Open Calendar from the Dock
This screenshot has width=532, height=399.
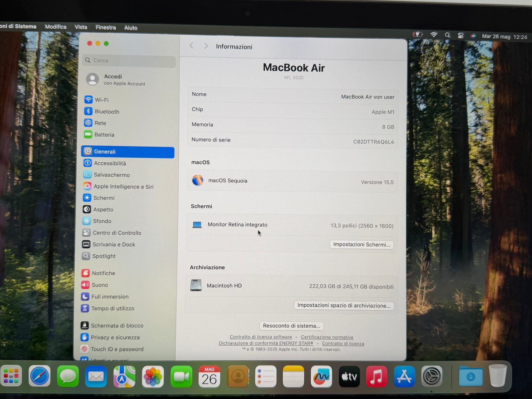pyautogui.click(x=209, y=377)
